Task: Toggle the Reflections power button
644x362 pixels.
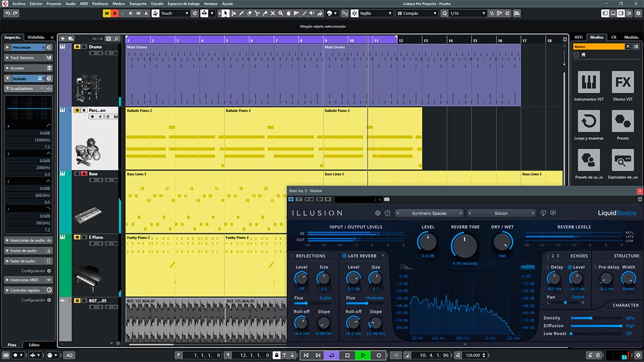Action: tap(292, 256)
